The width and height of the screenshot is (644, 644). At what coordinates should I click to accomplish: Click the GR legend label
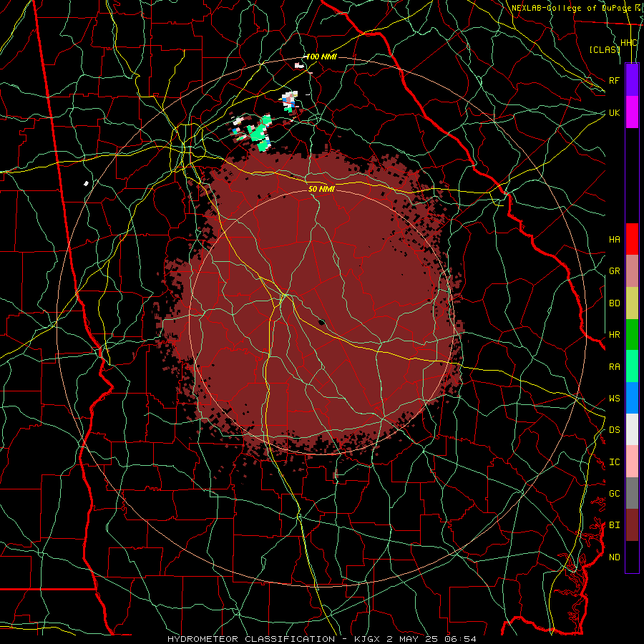click(615, 271)
